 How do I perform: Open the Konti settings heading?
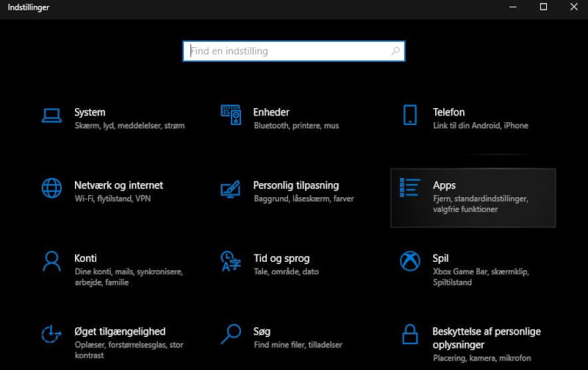[x=85, y=258]
